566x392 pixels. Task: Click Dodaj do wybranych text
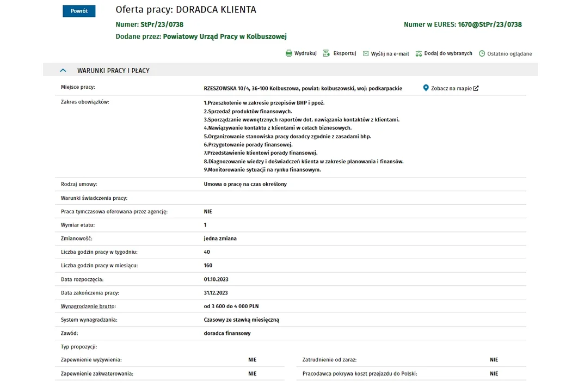tap(448, 53)
